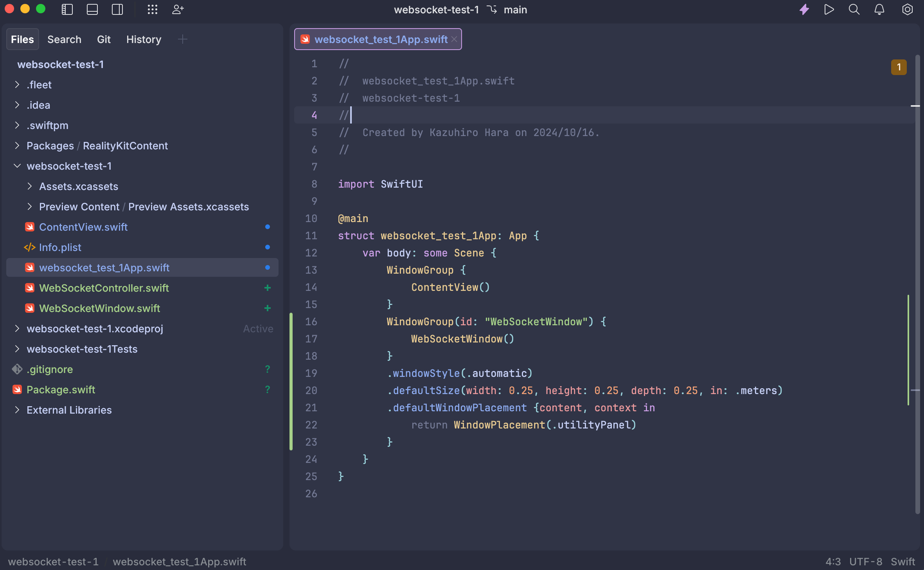
Task: Click project name websocket-test-1 in title bar
Action: coord(436,10)
